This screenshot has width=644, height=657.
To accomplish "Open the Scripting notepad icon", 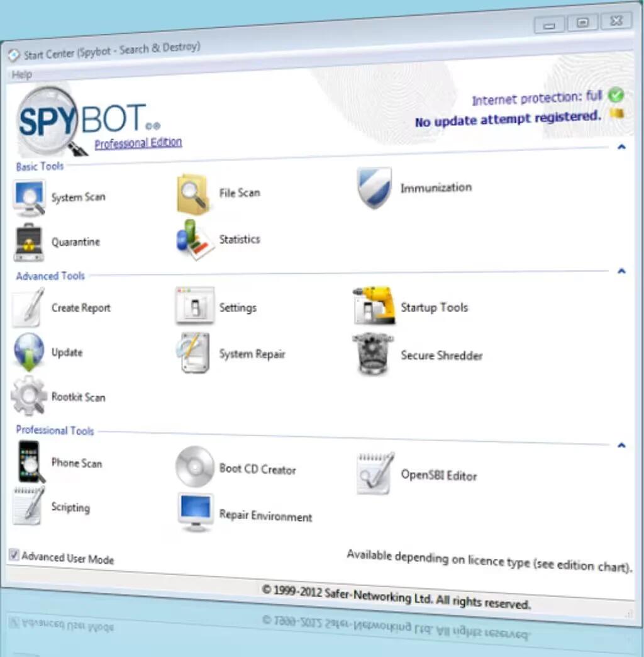I will (28, 506).
